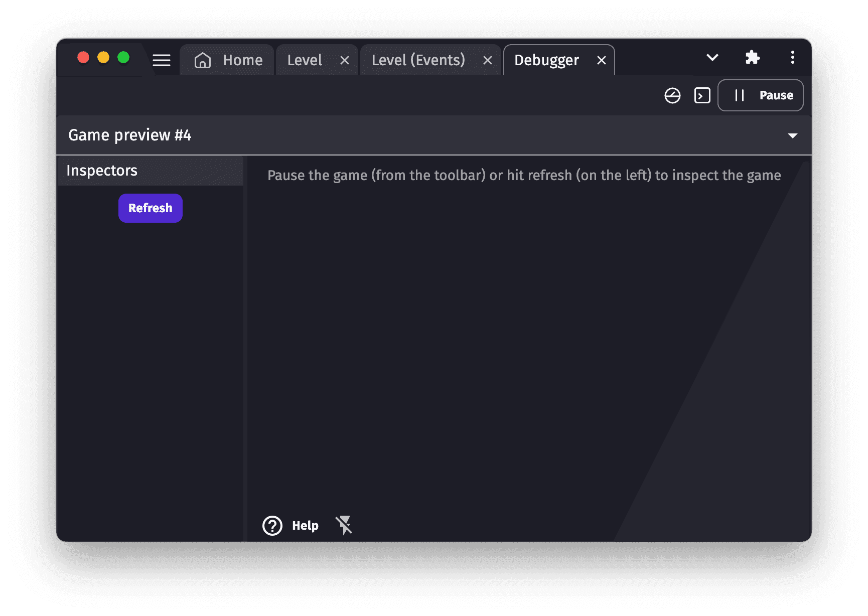The image size is (868, 616).
Task: Open the profiler gauge icon
Action: pyautogui.click(x=672, y=95)
